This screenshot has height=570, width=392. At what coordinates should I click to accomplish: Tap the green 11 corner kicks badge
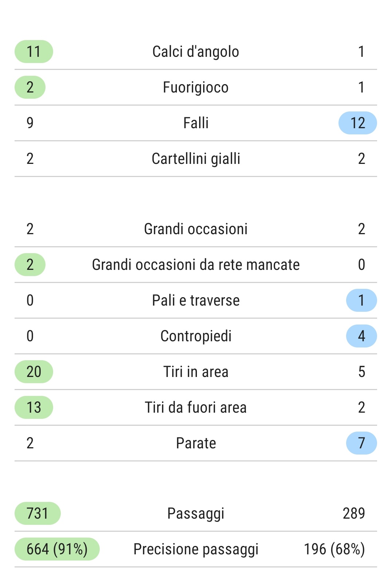pos(34,51)
